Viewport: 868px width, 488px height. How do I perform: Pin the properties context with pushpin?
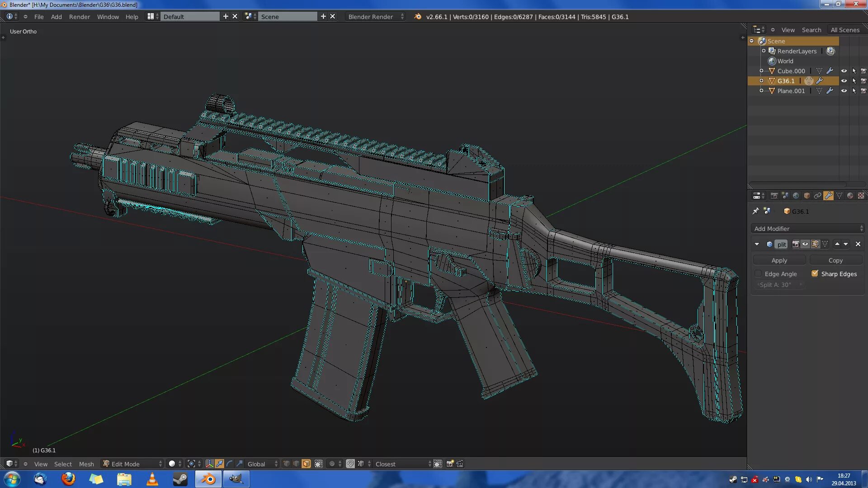pyautogui.click(x=755, y=211)
